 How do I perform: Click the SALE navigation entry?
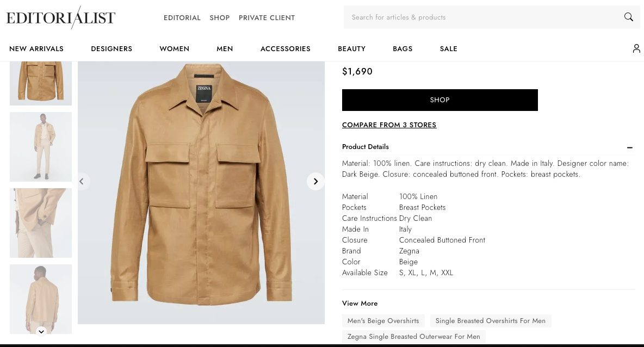click(448, 48)
